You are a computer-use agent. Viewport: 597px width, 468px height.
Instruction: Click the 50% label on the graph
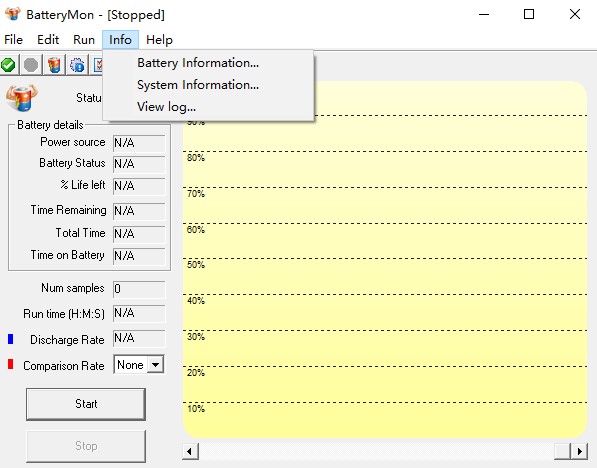coord(196,265)
